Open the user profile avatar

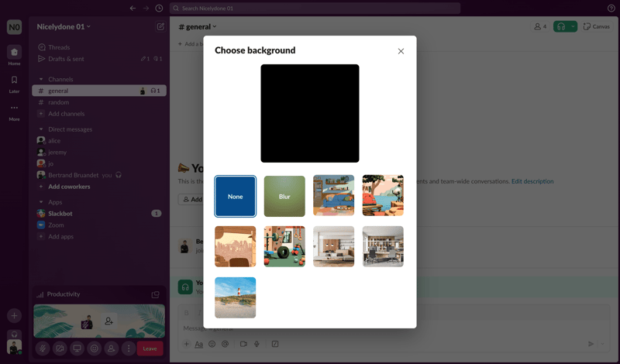(x=14, y=348)
